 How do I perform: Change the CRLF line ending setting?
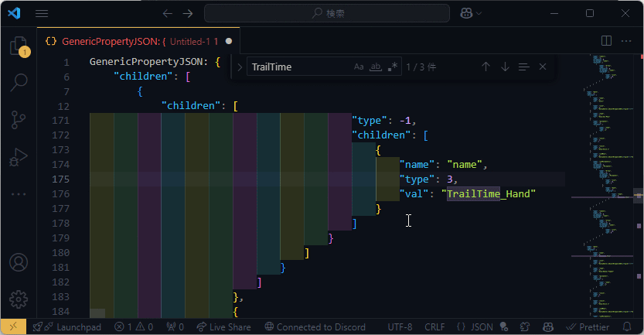[434, 327]
